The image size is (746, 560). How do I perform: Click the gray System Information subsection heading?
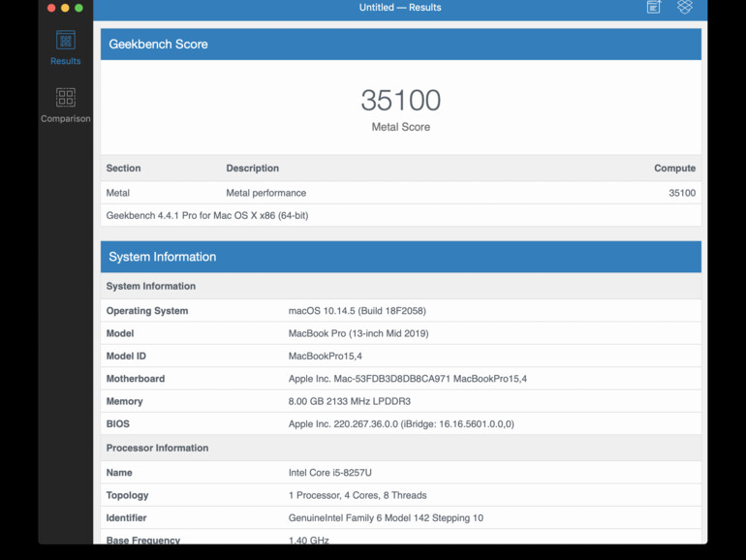point(151,286)
